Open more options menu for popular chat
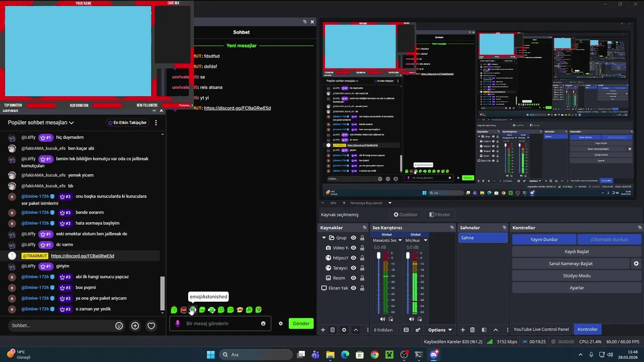Screen dimensions: 644x362 click(x=156, y=123)
